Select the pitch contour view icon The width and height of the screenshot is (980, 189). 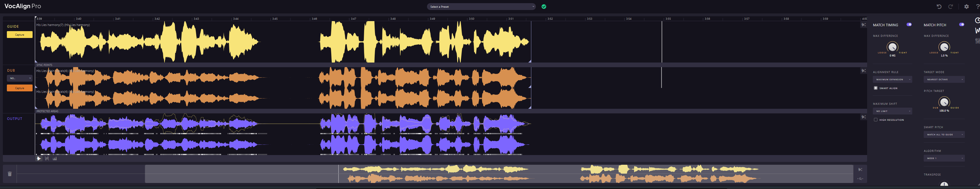click(x=47, y=158)
